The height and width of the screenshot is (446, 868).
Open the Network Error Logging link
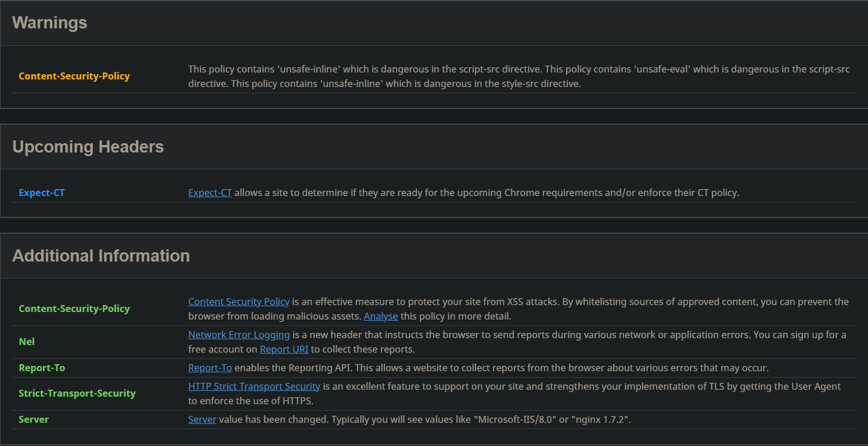(239, 335)
